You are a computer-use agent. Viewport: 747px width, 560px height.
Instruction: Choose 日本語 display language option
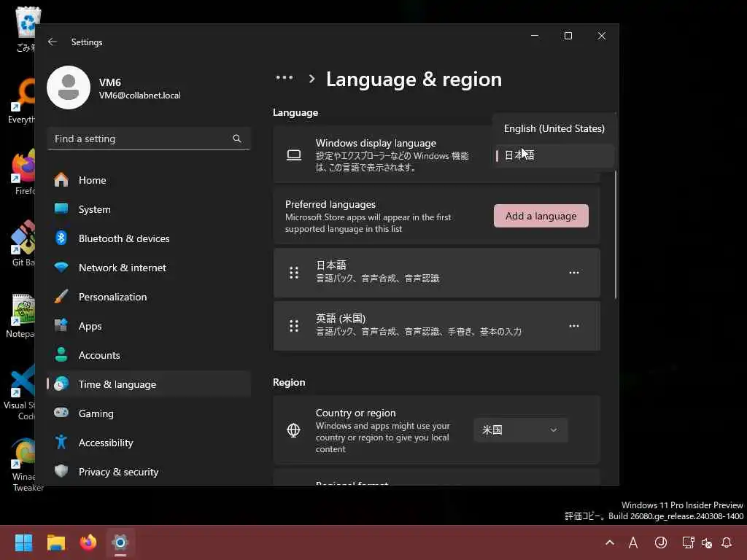554,155
